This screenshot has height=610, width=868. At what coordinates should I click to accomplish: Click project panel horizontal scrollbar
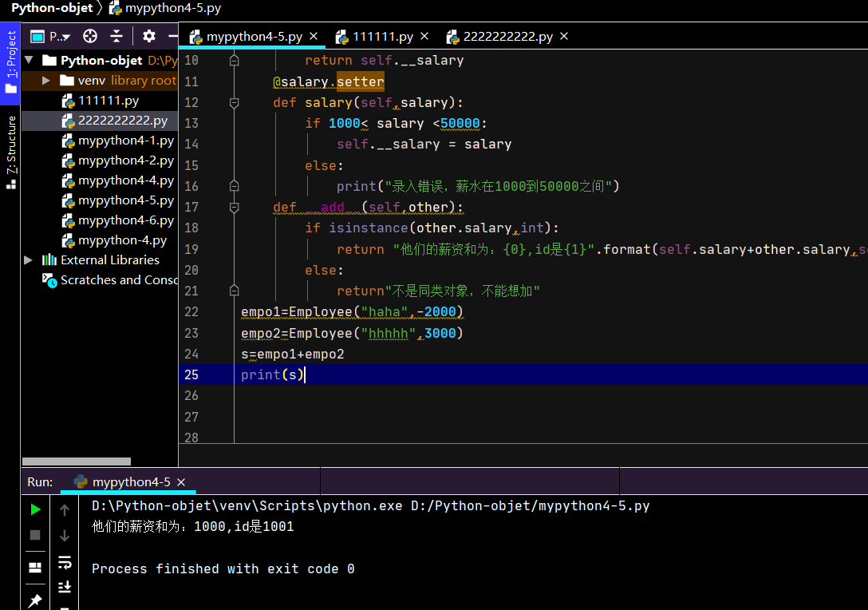click(77, 461)
